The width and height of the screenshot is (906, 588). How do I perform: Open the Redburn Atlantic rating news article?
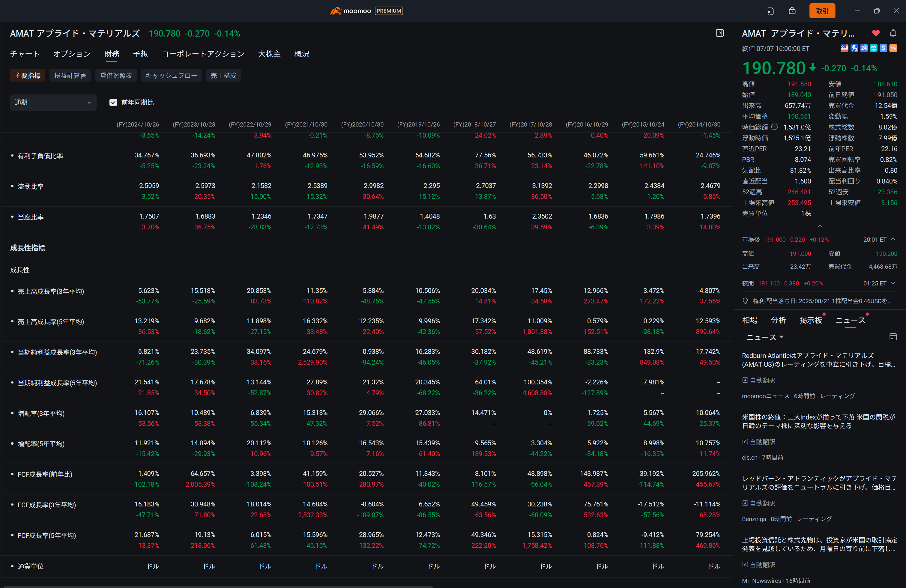818,360
